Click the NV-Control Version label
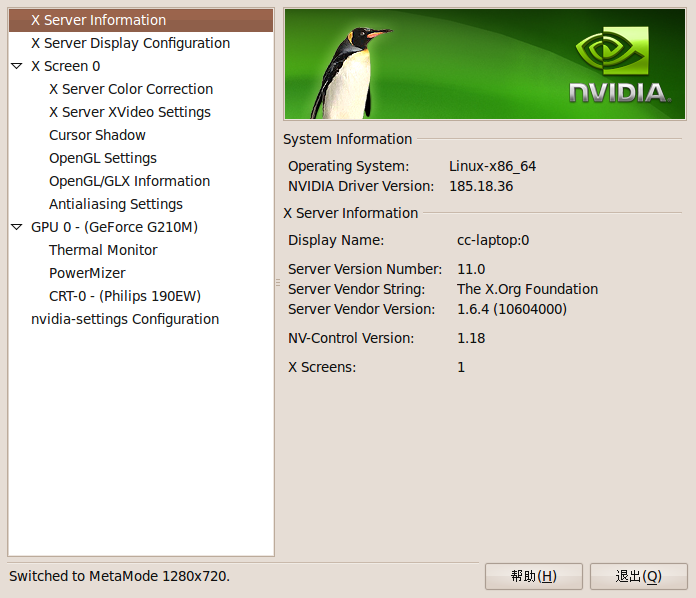 click(x=351, y=338)
